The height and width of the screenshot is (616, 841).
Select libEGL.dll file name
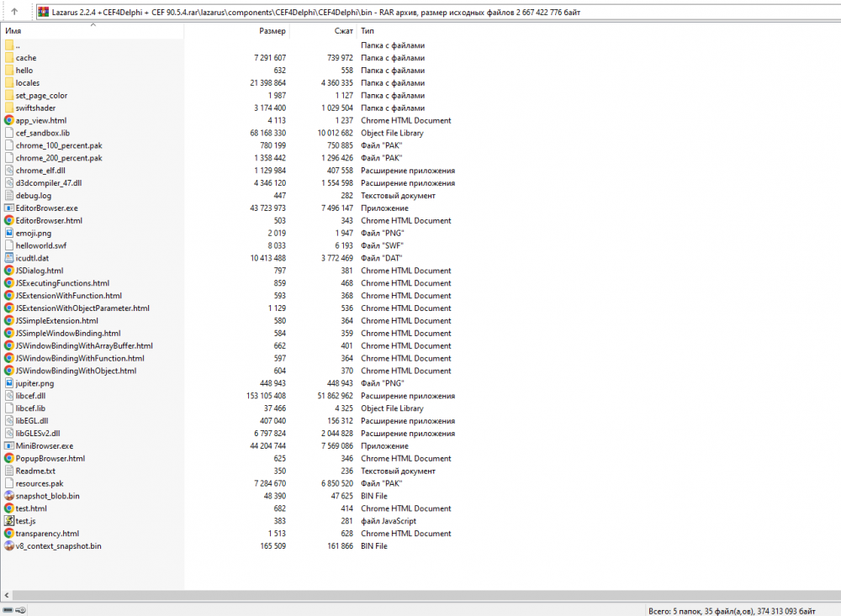pyautogui.click(x=32, y=421)
